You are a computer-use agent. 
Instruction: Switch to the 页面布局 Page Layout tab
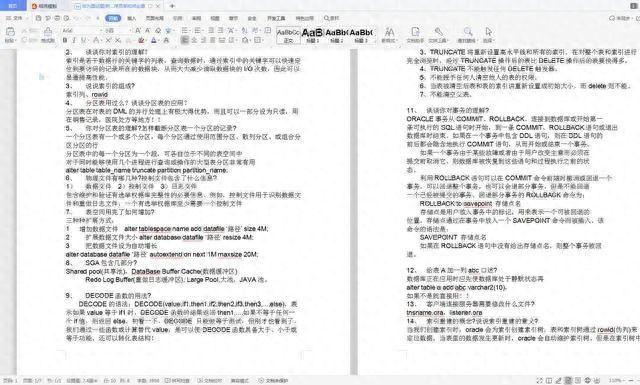[x=155, y=18]
